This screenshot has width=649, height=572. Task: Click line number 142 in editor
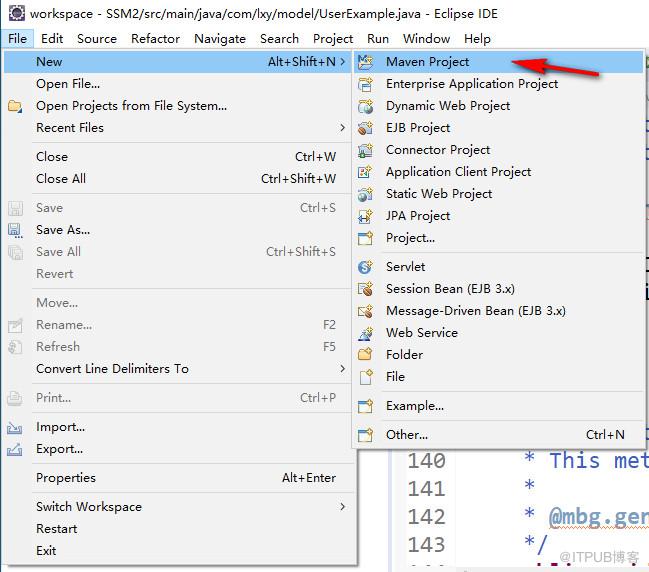[427, 517]
